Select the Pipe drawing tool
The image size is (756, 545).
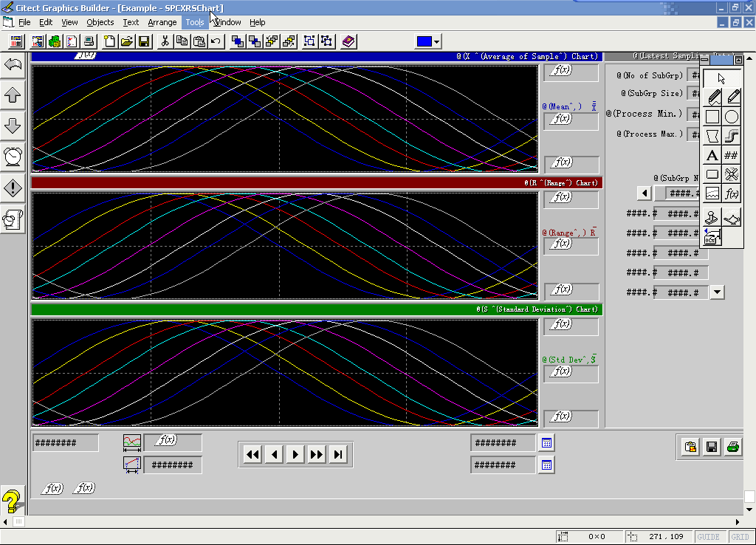point(732,136)
